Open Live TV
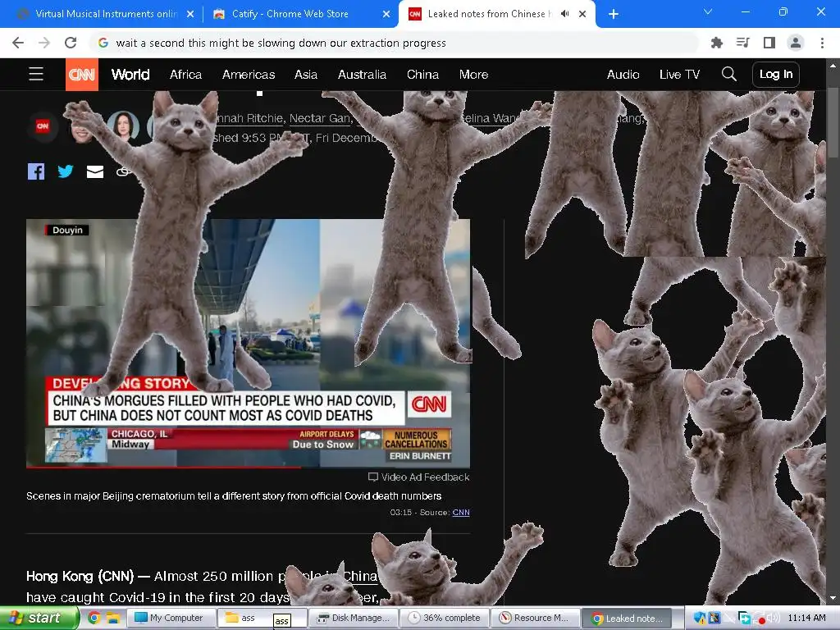This screenshot has width=840, height=630. click(x=679, y=75)
